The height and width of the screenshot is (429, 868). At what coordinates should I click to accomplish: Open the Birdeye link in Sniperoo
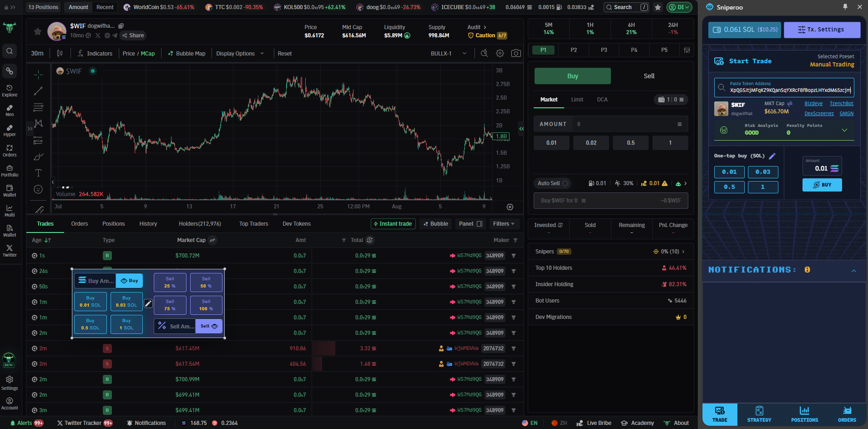click(x=813, y=104)
